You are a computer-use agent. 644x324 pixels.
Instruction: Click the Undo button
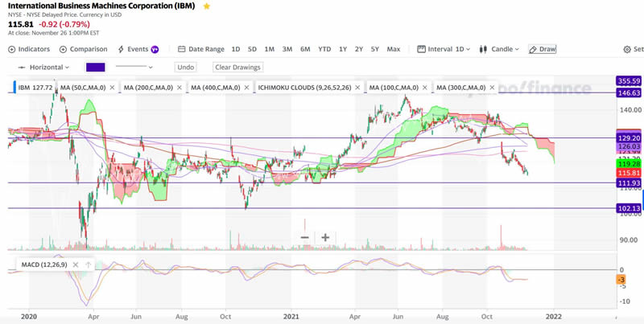pos(185,68)
